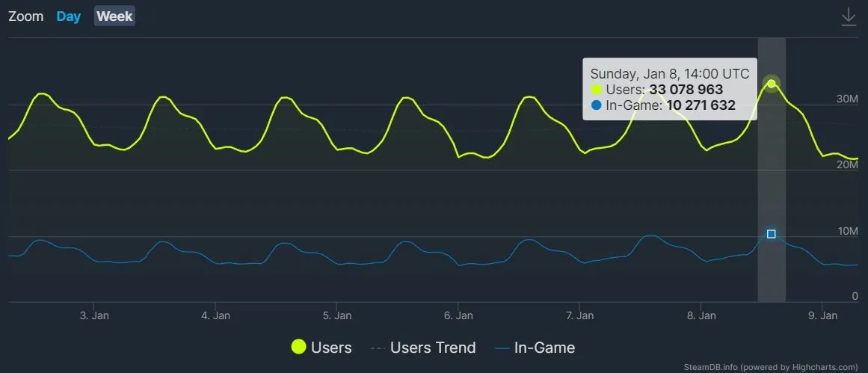Toggle the Users series in legend
Image resolution: width=868 pixels, height=373 pixels.
click(330, 347)
